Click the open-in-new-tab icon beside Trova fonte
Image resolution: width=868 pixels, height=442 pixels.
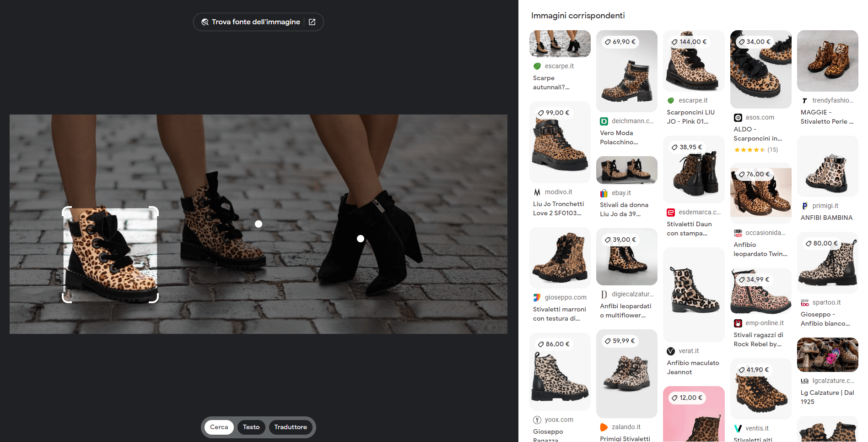click(x=312, y=22)
